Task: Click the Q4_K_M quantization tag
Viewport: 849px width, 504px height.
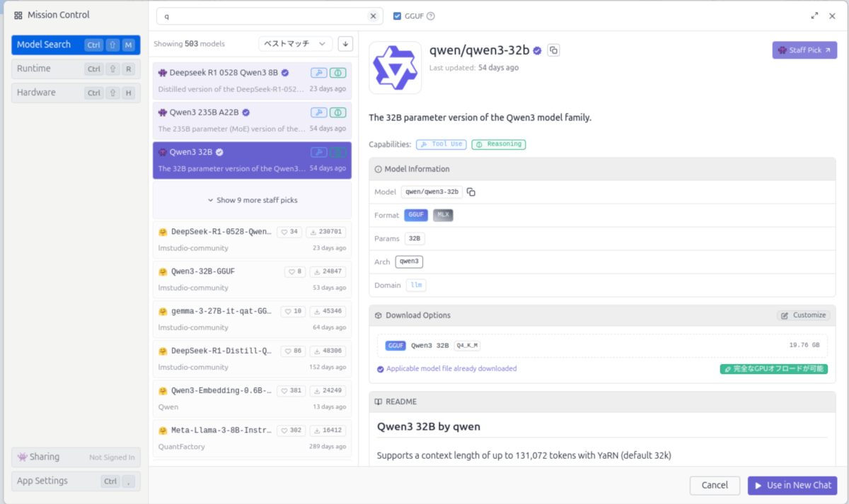Action: tap(467, 346)
